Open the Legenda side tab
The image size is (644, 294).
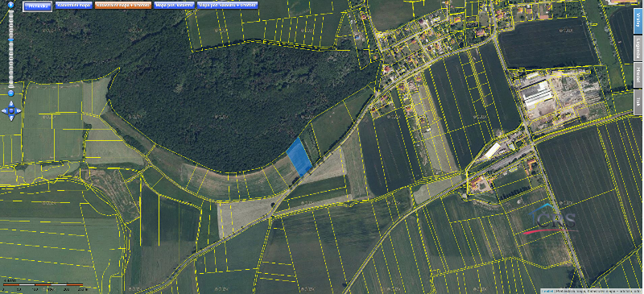click(638, 48)
